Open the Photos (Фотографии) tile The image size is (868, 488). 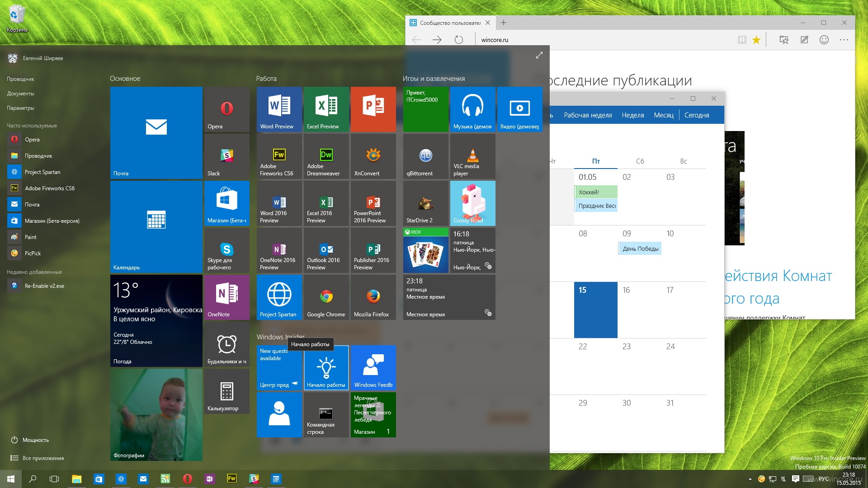(x=156, y=415)
